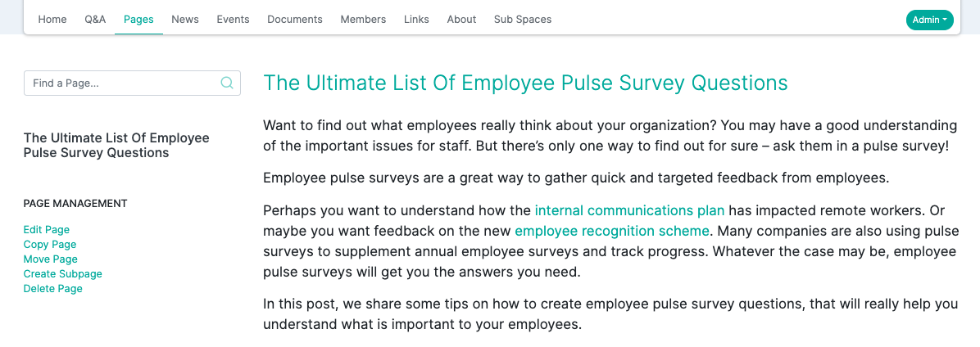The image size is (980, 347).
Task: Open the Events tab
Action: (234, 20)
